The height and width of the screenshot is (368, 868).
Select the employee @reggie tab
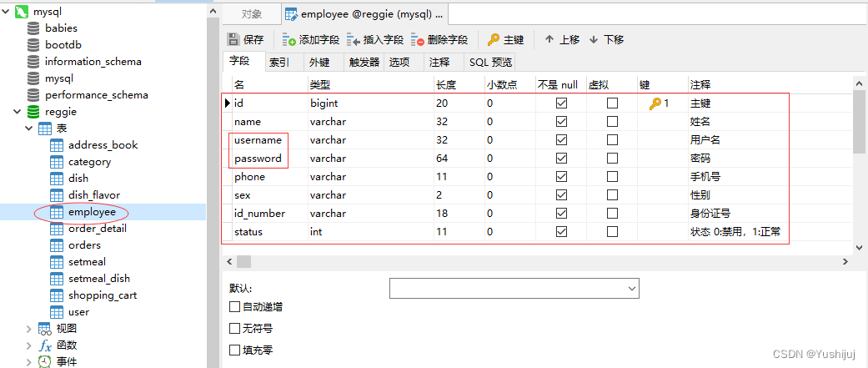(x=364, y=14)
